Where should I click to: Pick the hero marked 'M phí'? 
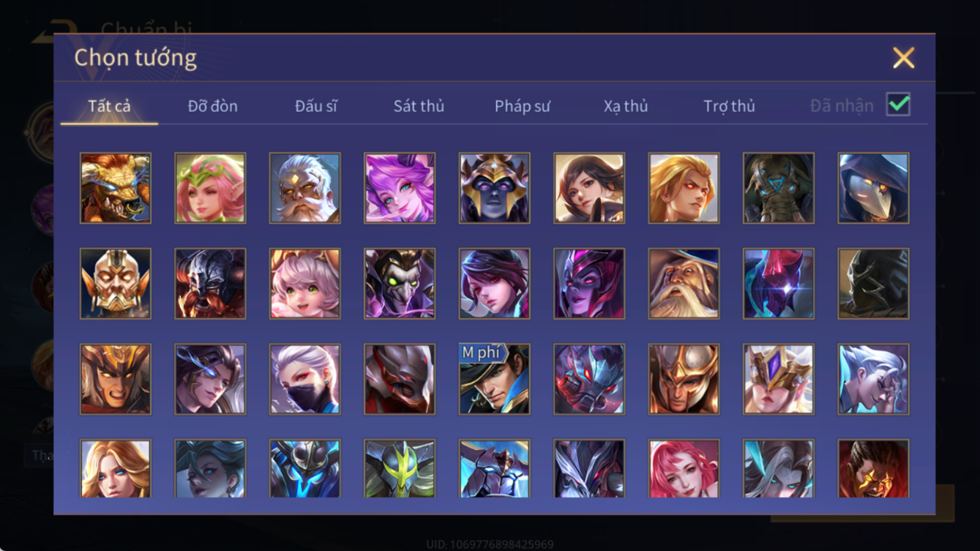click(x=495, y=379)
